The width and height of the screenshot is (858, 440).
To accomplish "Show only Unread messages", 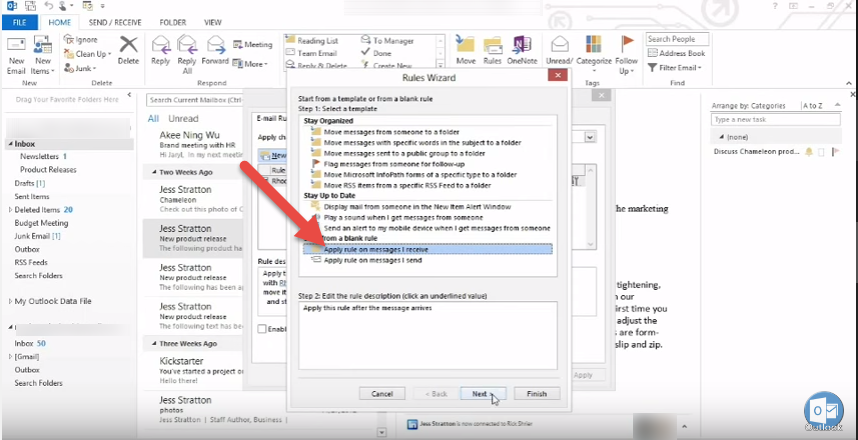I will [x=183, y=118].
